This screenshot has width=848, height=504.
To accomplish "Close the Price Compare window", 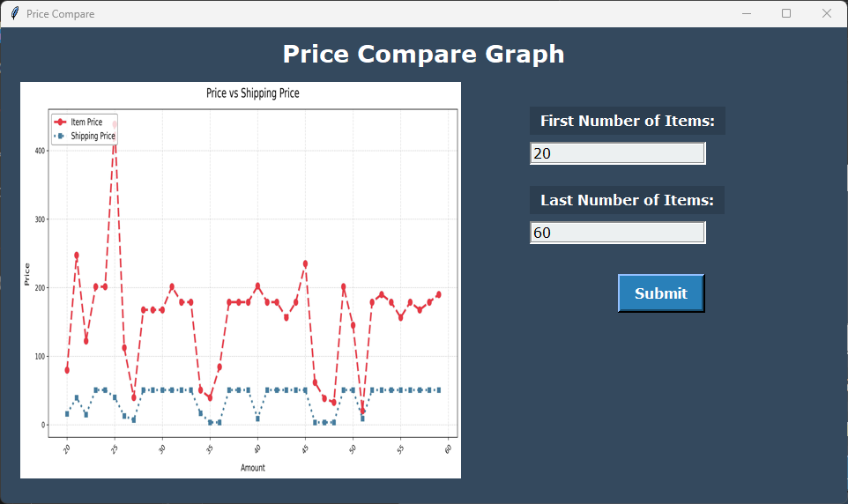I will 826,13.
